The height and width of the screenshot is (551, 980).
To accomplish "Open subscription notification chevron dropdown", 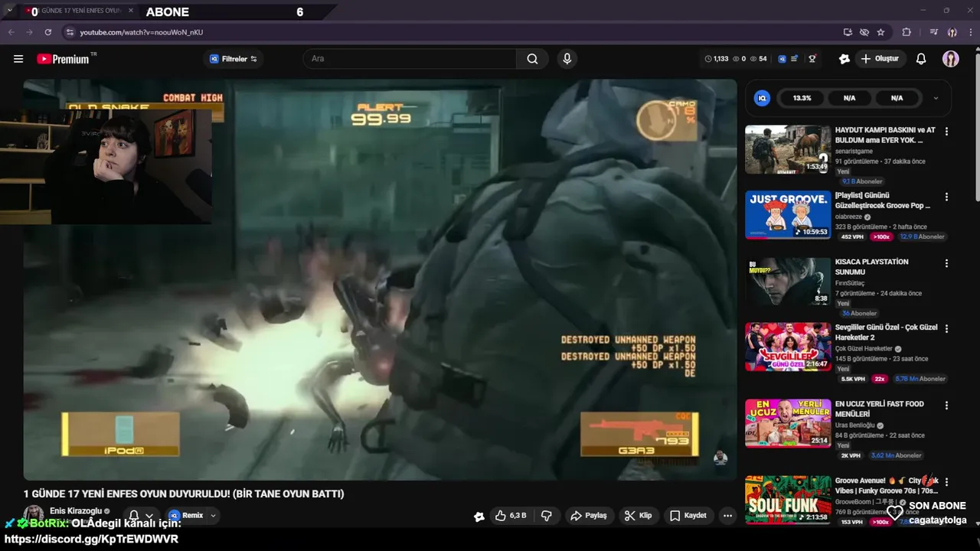I will (150, 516).
